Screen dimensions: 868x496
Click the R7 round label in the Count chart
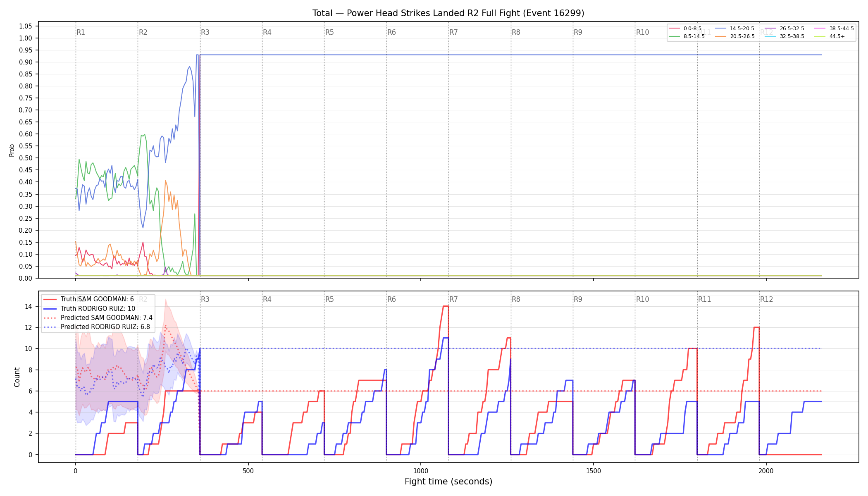click(453, 299)
